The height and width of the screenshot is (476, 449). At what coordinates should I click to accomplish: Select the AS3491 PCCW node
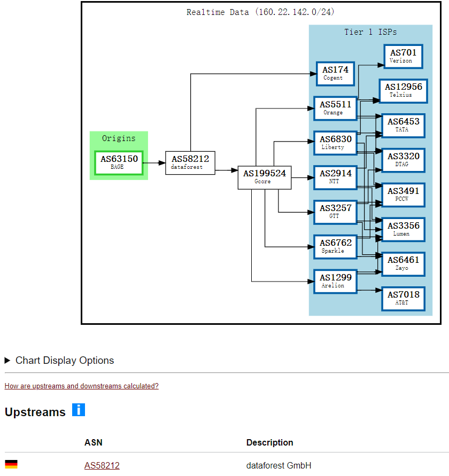[x=403, y=195]
